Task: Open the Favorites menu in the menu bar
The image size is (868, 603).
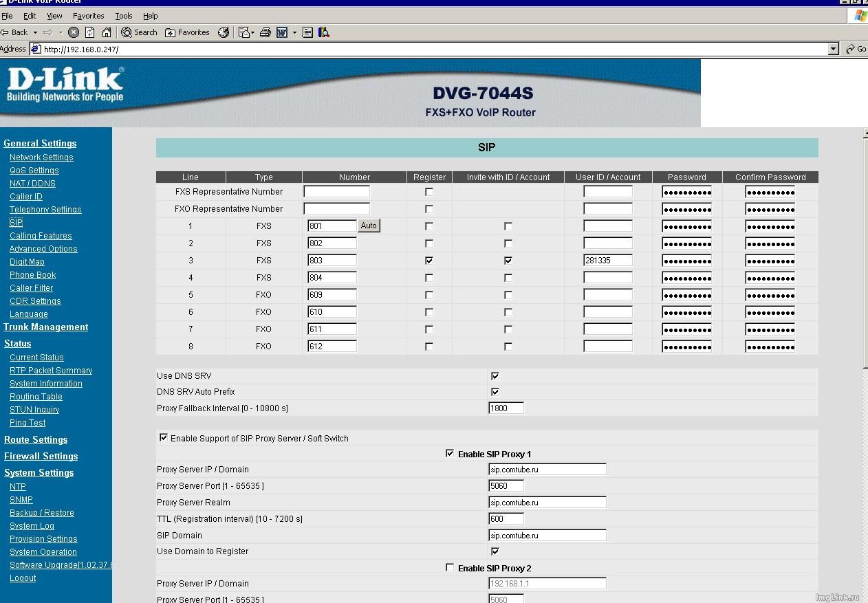Action: coord(89,16)
